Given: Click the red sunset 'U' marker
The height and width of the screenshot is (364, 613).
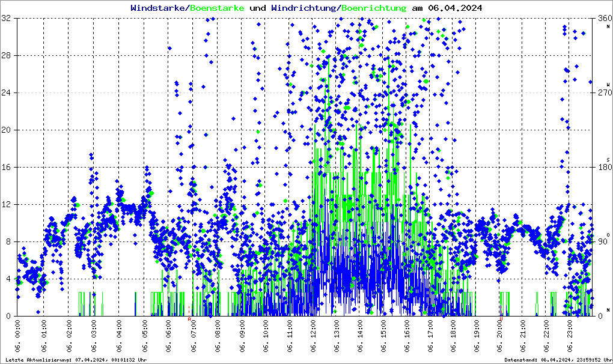Looking at the screenshot, I should [x=501, y=319].
